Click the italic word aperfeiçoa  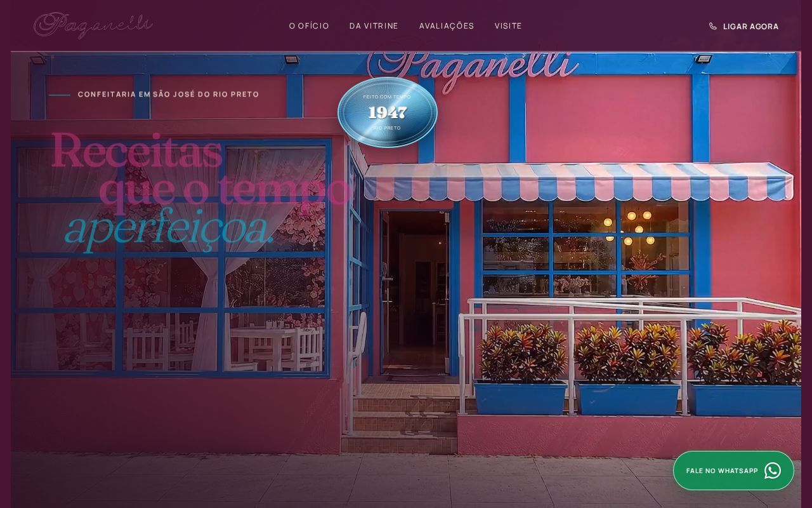tap(169, 230)
